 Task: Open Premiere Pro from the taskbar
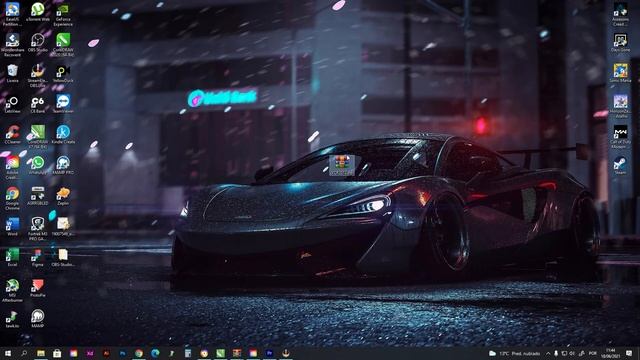tap(269, 353)
